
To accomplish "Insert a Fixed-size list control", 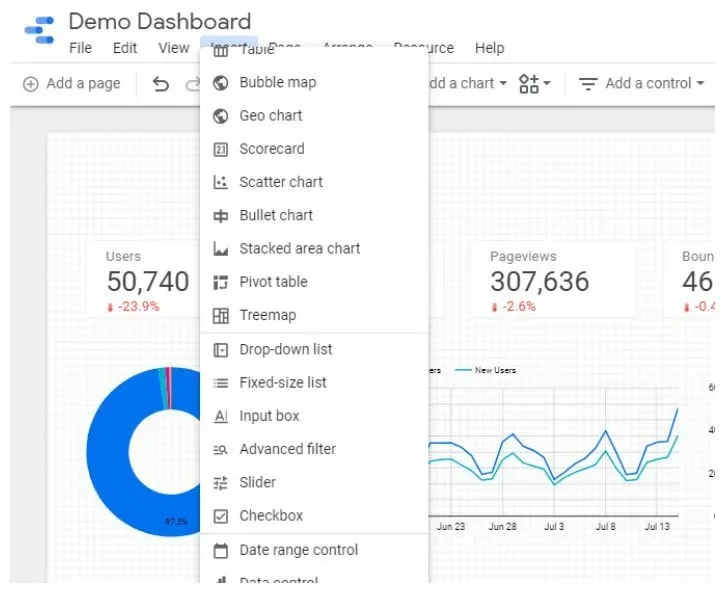I will [x=314, y=383].
